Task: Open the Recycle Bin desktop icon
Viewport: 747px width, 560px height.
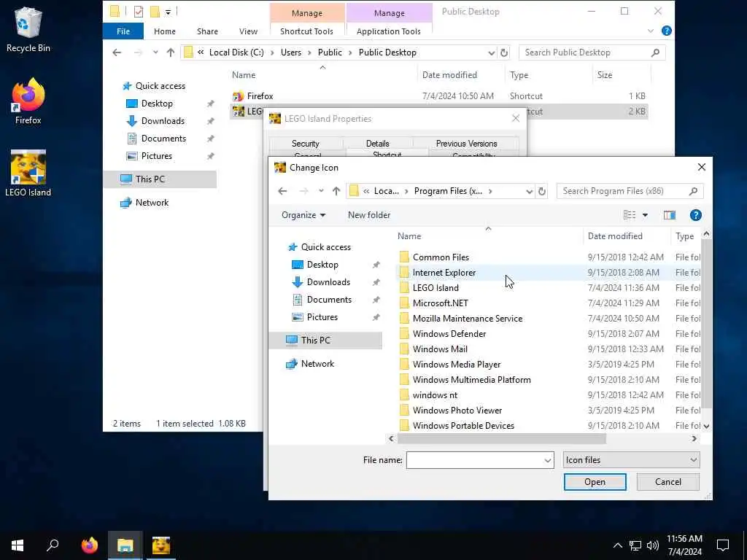Action: point(28,29)
